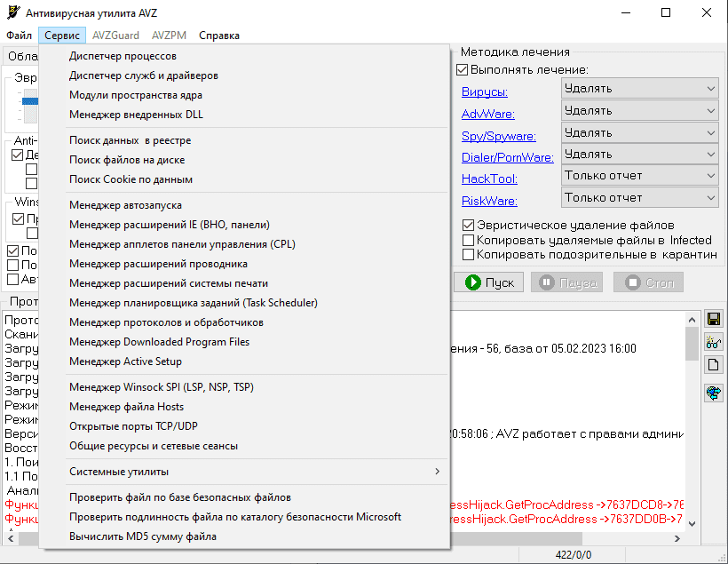Screen dimensions: 728x564
Task: Select Диспетчер процессов
Action: pyautogui.click(x=245, y=56)
